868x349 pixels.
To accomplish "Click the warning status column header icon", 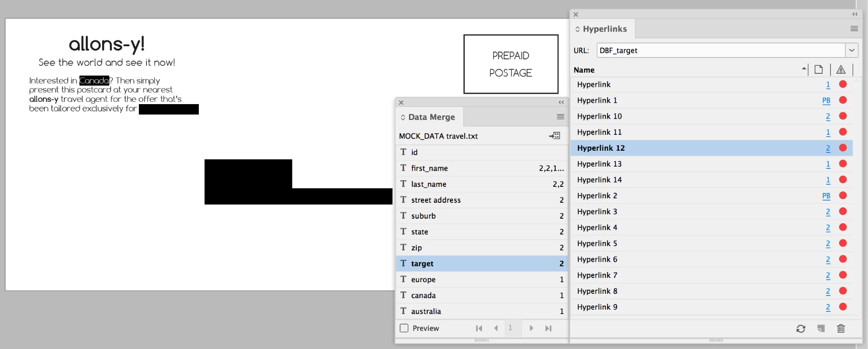I will (841, 70).
